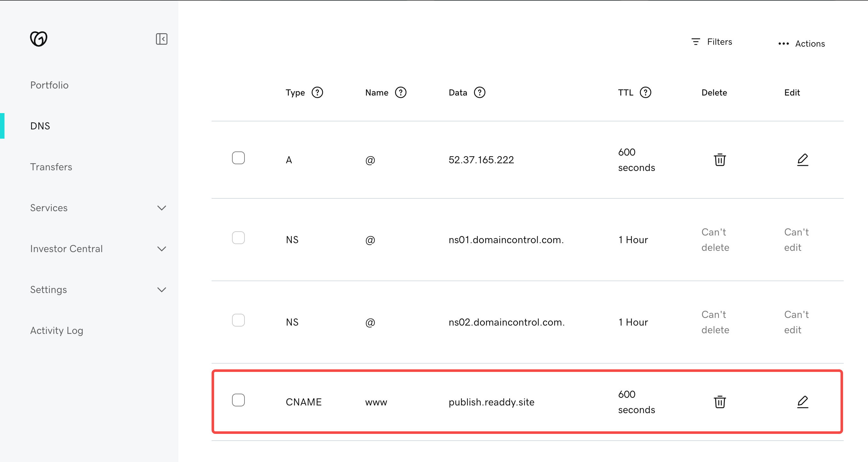Collapse the sidebar using the panel icon

click(161, 39)
